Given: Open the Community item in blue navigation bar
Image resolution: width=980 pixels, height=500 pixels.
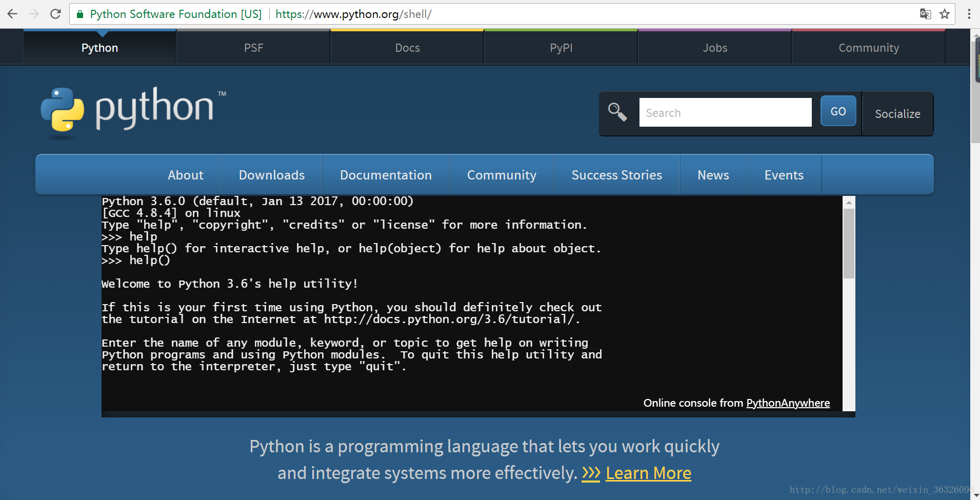Looking at the screenshot, I should (x=502, y=175).
